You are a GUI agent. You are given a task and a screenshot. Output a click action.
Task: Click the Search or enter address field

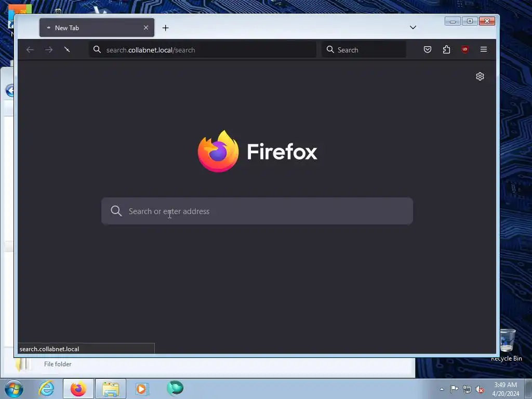point(257,211)
